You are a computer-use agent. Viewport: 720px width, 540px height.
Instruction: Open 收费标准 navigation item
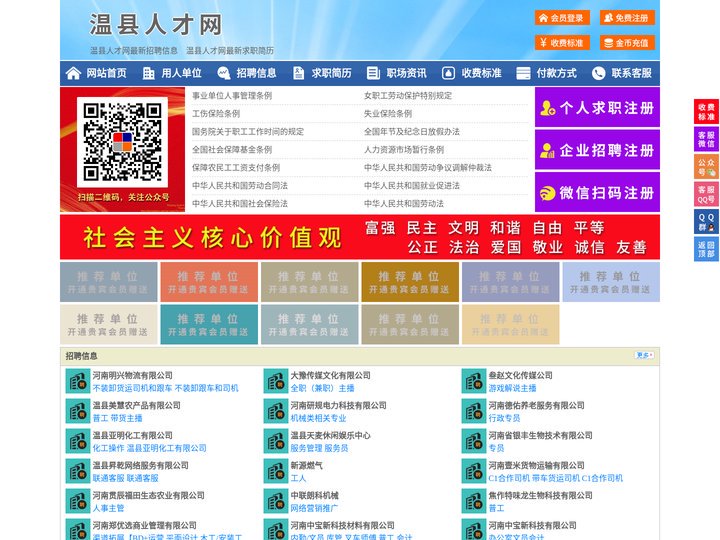(481, 73)
